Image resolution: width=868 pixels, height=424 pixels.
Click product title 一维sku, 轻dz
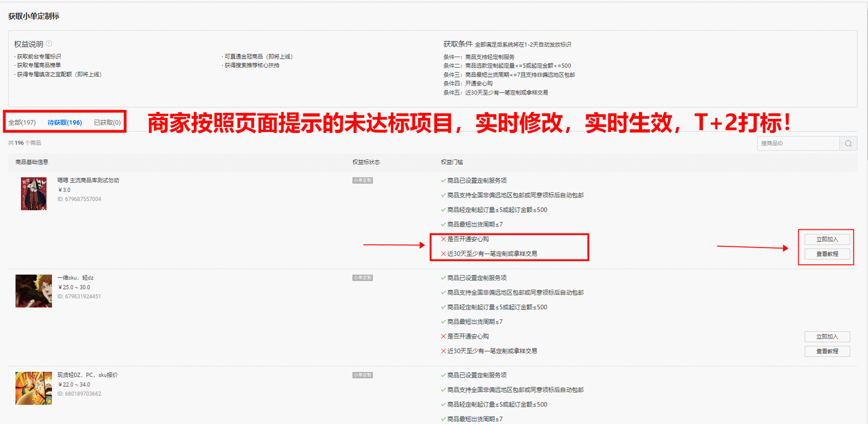[x=76, y=278]
